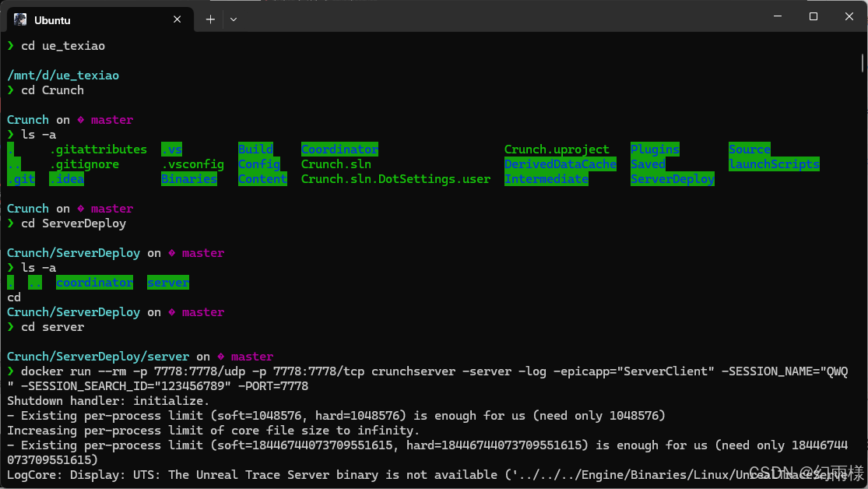Minimize the terminal window

point(778,16)
